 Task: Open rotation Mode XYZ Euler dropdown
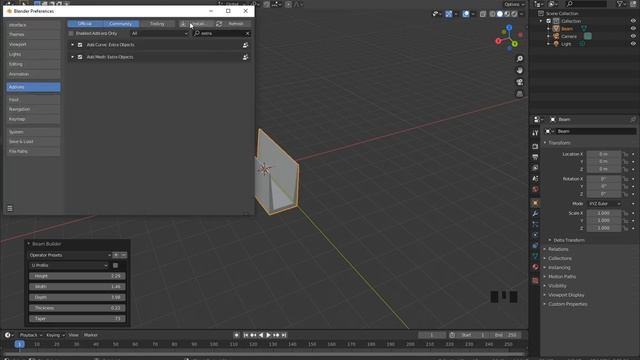coord(604,204)
